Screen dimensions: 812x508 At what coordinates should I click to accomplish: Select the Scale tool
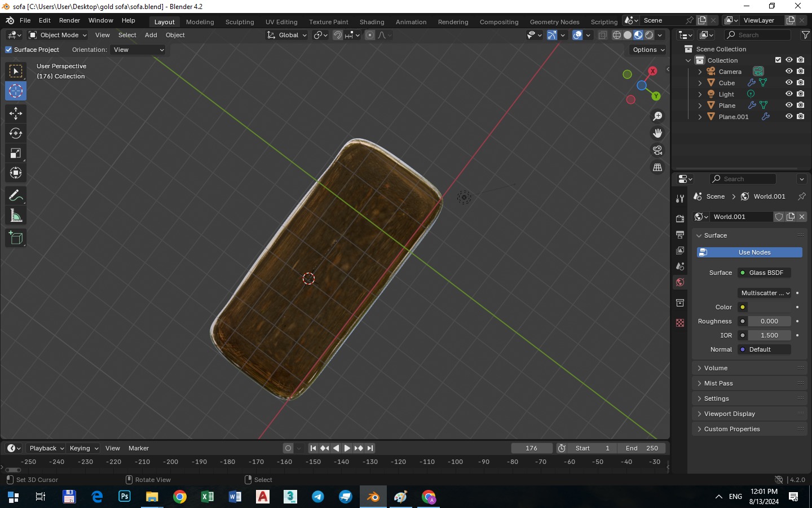pos(16,153)
